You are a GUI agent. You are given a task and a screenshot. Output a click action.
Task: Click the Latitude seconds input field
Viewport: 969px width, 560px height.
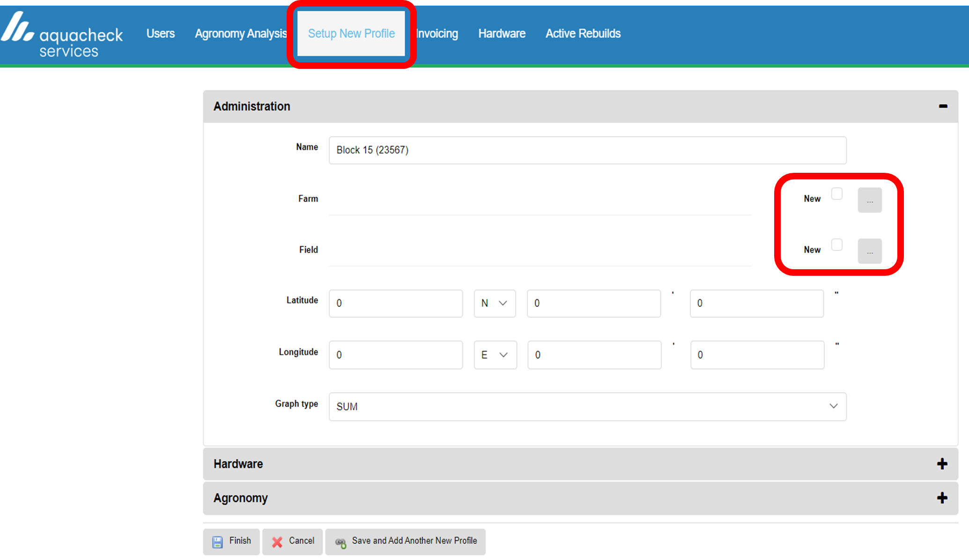[757, 303]
